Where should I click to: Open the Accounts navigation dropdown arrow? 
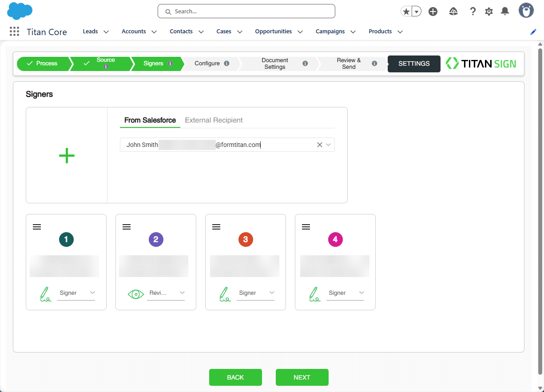point(154,32)
